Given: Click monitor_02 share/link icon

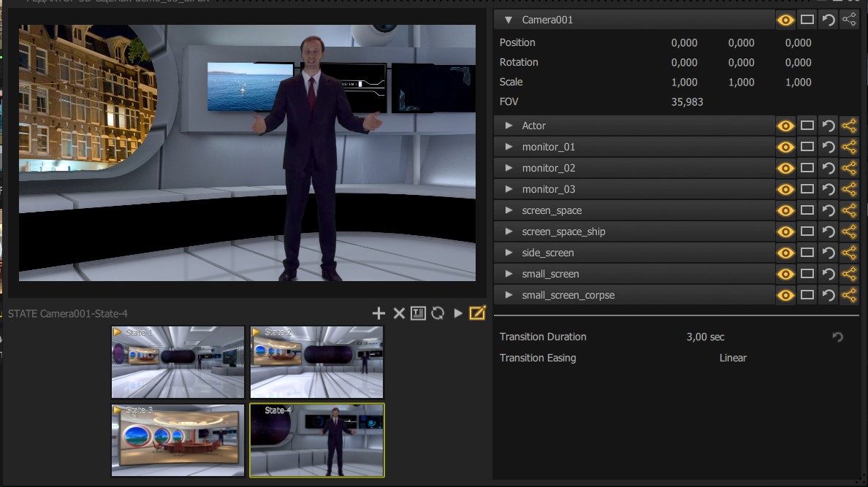Looking at the screenshot, I should (x=849, y=168).
